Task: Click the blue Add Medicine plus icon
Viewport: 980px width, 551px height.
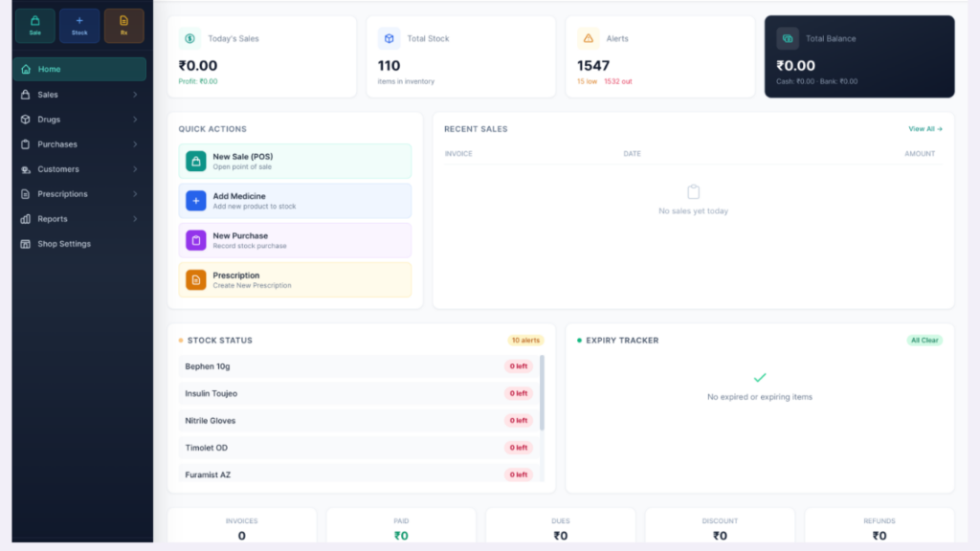Action: pyautogui.click(x=195, y=201)
